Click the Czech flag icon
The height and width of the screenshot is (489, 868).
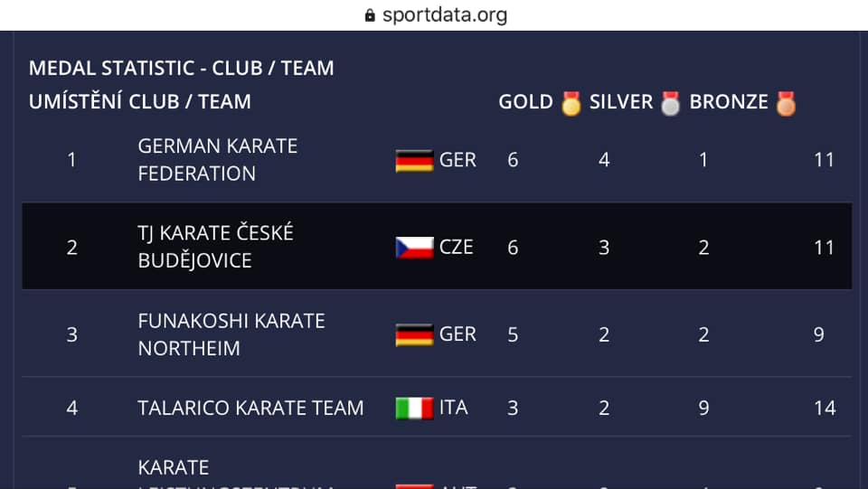(x=414, y=248)
